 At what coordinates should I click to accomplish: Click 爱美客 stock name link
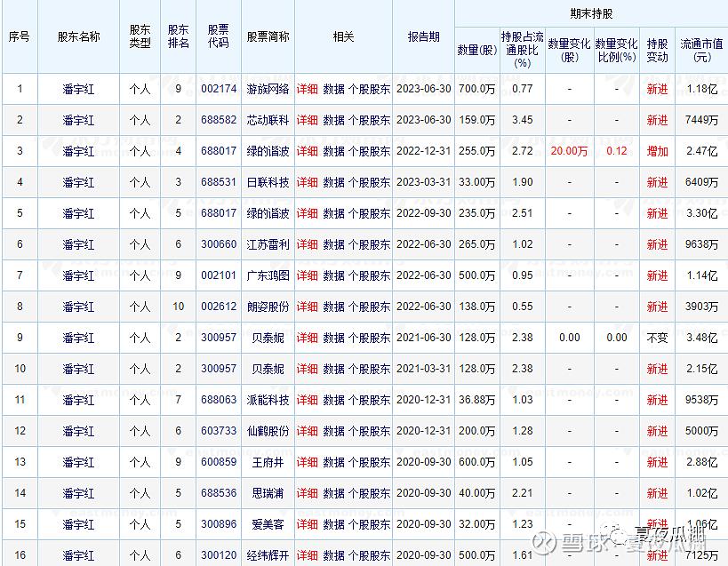(268, 524)
